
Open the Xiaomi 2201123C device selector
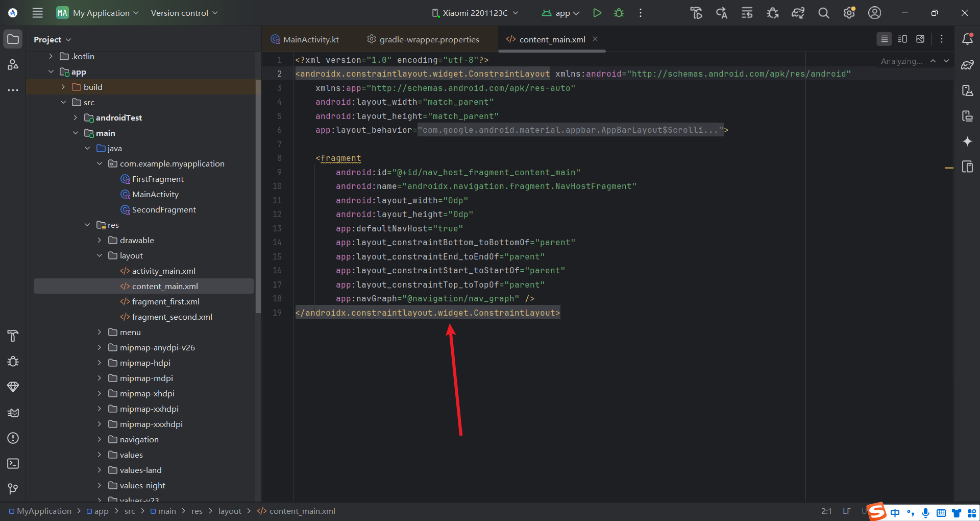point(475,13)
